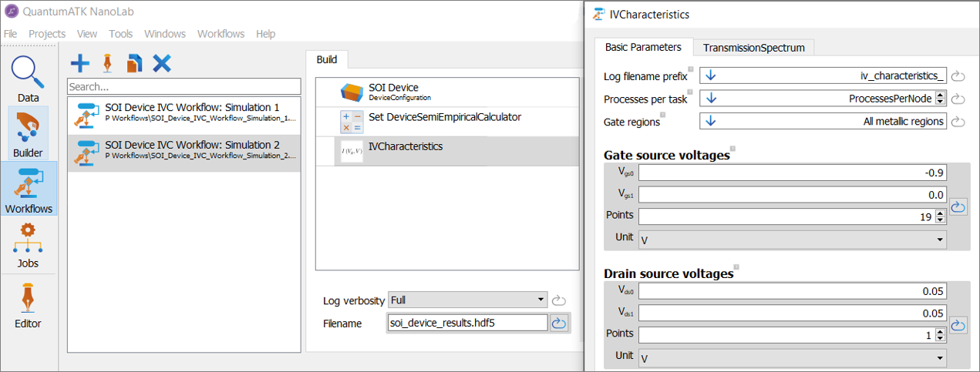The height and width of the screenshot is (372, 980).
Task: Open Gate source voltages Unit dropdown
Action: 792,239
